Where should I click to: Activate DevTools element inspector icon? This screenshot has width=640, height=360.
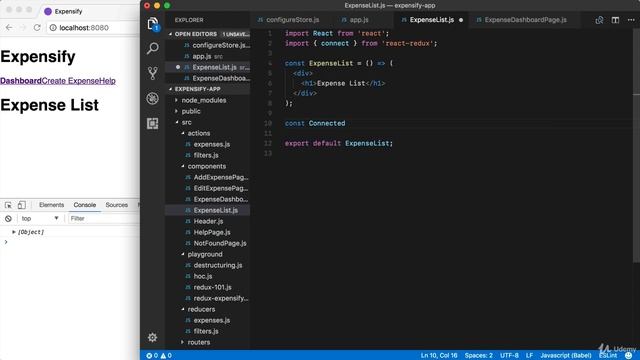click(8, 205)
